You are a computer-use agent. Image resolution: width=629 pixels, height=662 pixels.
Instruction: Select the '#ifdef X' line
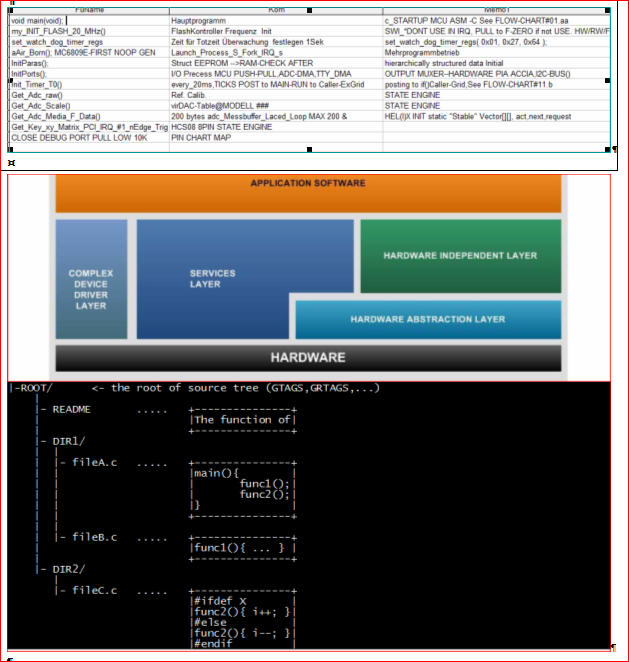[x=220, y=601]
